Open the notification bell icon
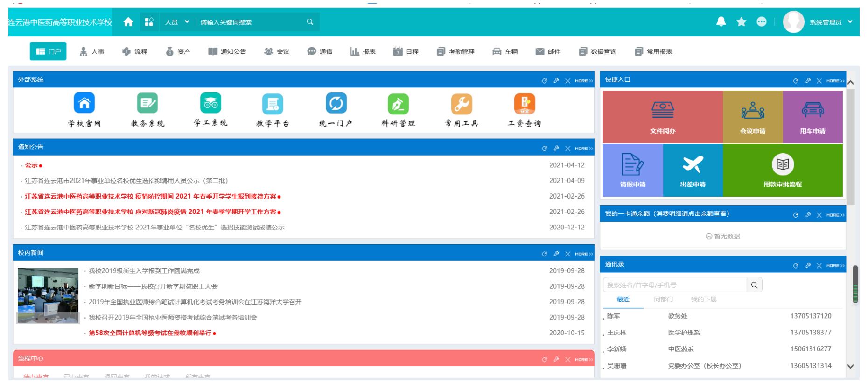 [721, 21]
